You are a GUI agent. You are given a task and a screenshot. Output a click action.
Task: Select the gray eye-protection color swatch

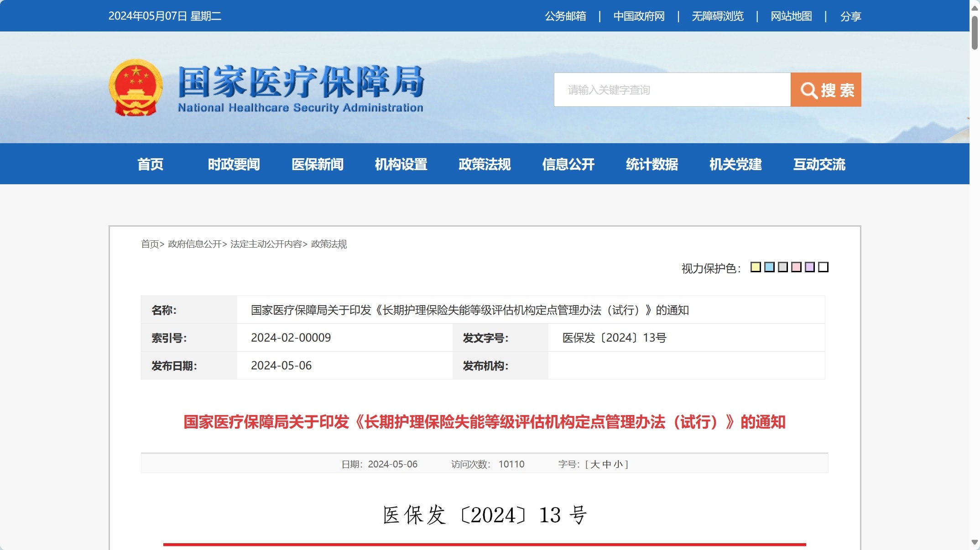click(783, 267)
